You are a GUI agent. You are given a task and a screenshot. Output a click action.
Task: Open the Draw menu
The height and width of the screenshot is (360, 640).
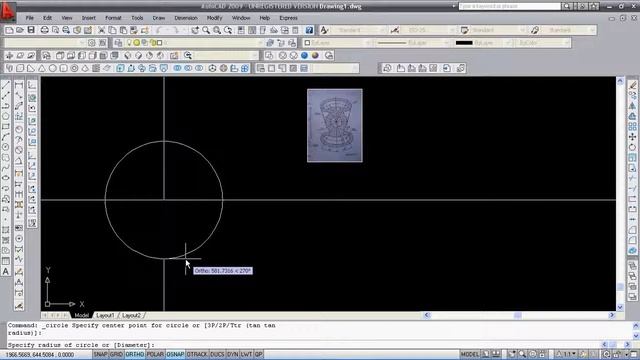click(159, 18)
